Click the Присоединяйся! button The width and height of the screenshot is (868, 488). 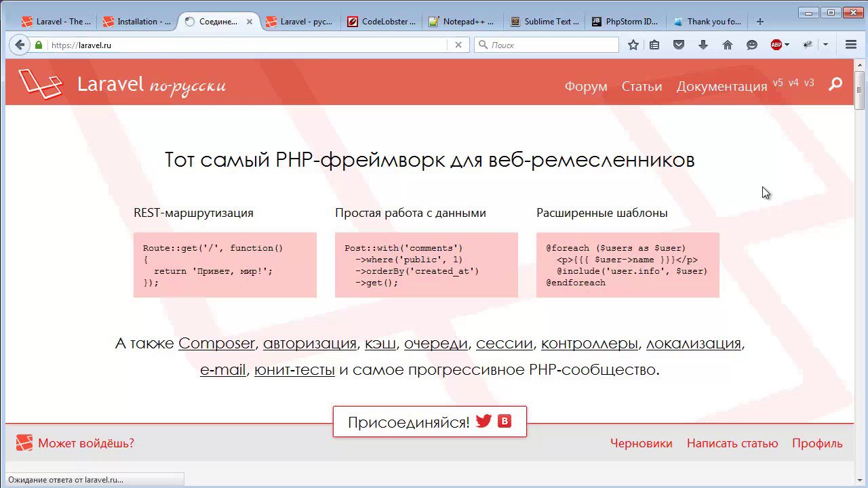point(429,422)
